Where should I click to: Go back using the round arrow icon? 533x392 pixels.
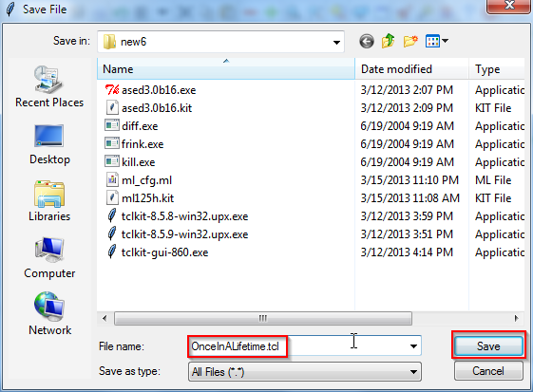[x=367, y=42]
